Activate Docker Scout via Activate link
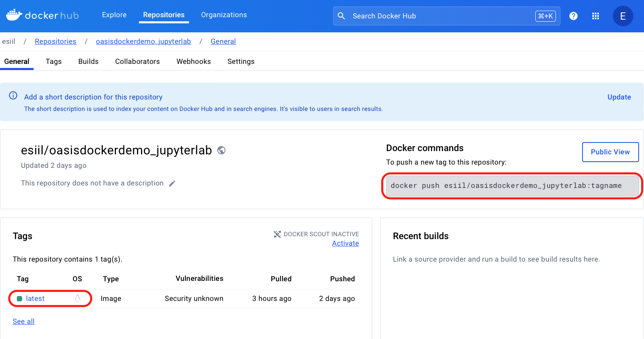The width and height of the screenshot is (644, 339). click(x=346, y=243)
